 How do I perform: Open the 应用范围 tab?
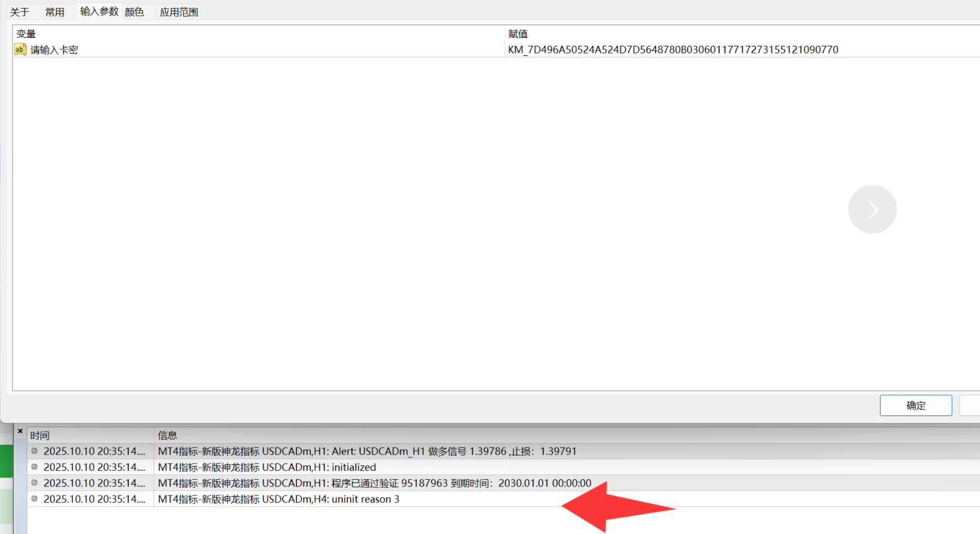(179, 12)
